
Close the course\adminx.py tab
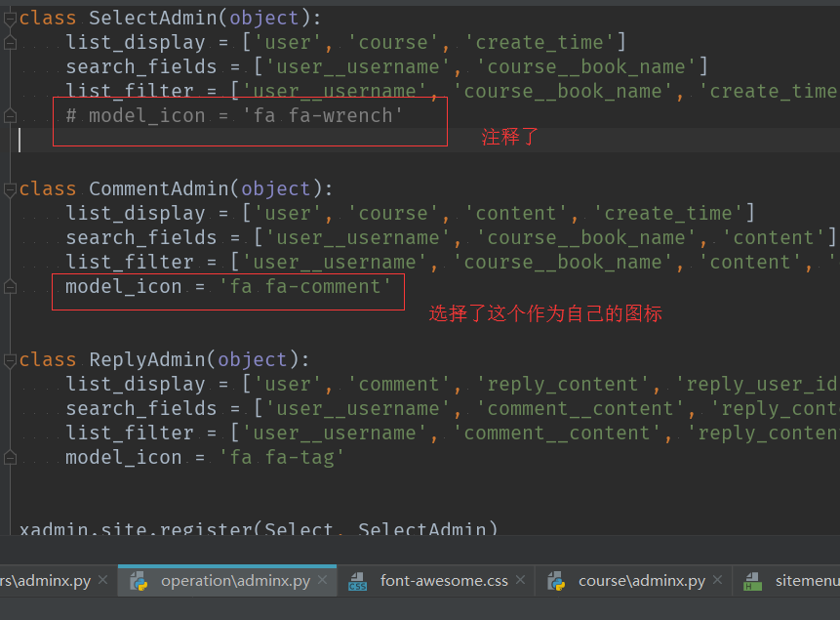tap(718, 580)
